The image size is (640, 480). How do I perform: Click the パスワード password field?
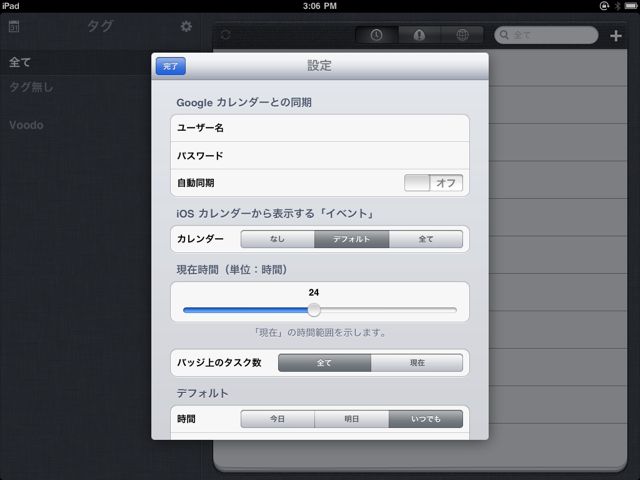pyautogui.click(x=320, y=156)
